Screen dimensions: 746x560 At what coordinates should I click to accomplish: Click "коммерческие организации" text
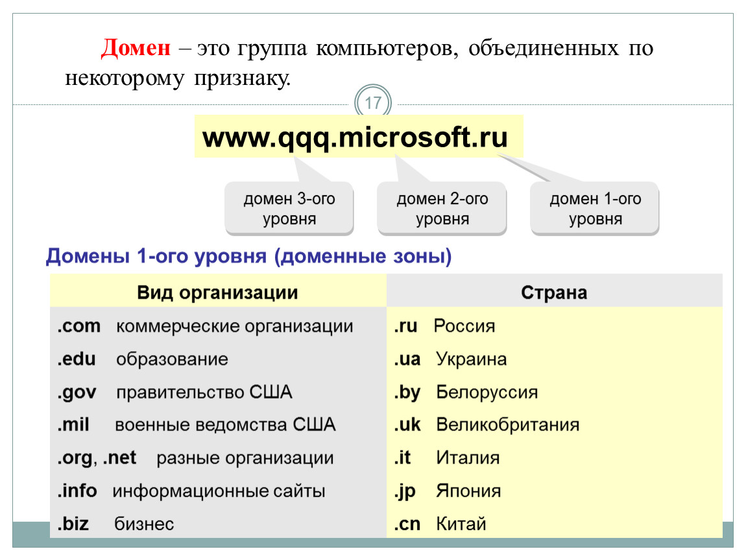coord(235,326)
